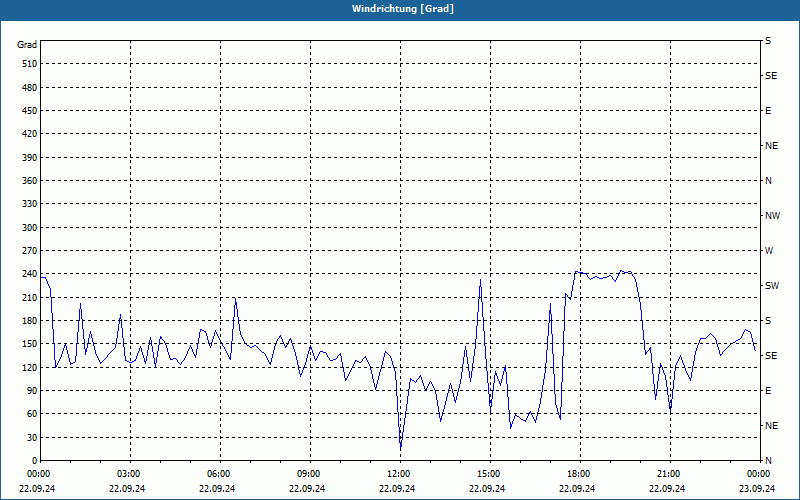Click the 12:00 time axis label

pos(397,474)
